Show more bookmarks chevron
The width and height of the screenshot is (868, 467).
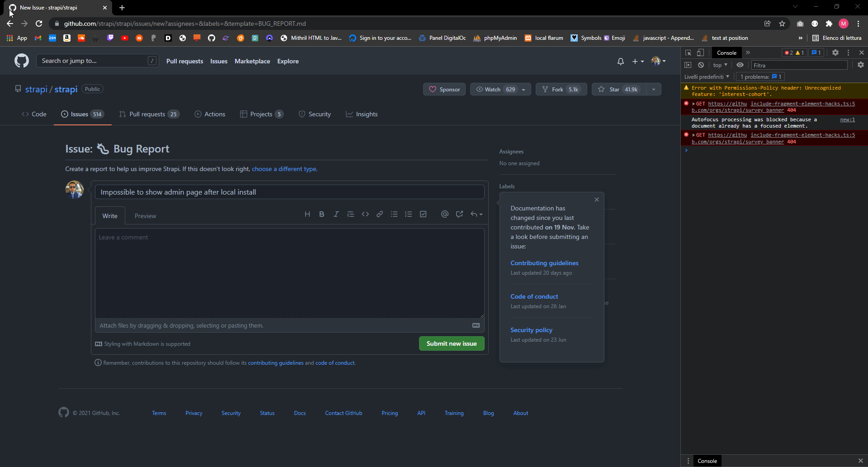pyautogui.click(x=801, y=38)
